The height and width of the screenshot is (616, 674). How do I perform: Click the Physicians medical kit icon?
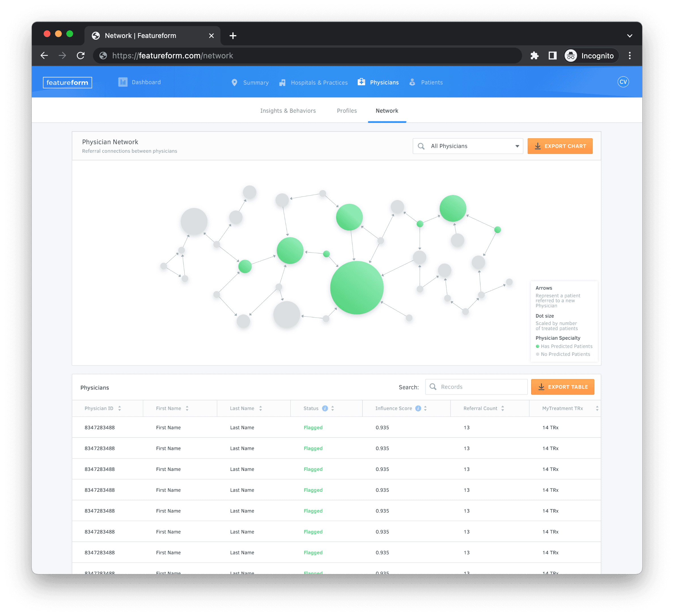361,82
